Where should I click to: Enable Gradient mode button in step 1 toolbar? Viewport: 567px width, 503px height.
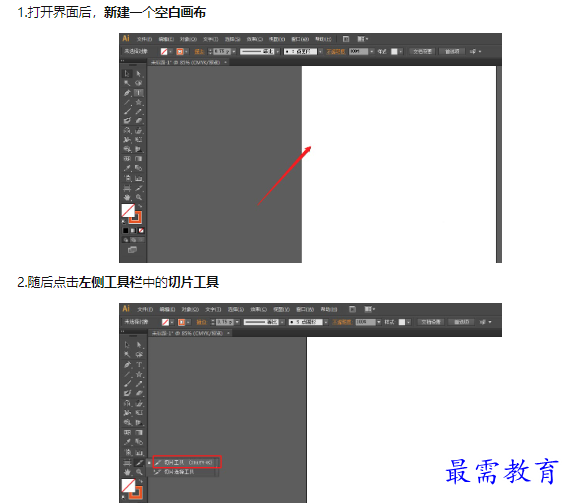tap(133, 230)
